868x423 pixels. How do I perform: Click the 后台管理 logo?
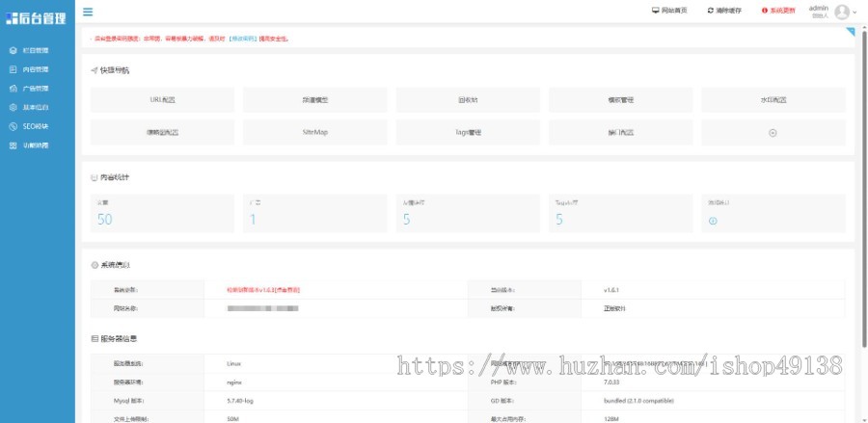pyautogui.click(x=36, y=18)
